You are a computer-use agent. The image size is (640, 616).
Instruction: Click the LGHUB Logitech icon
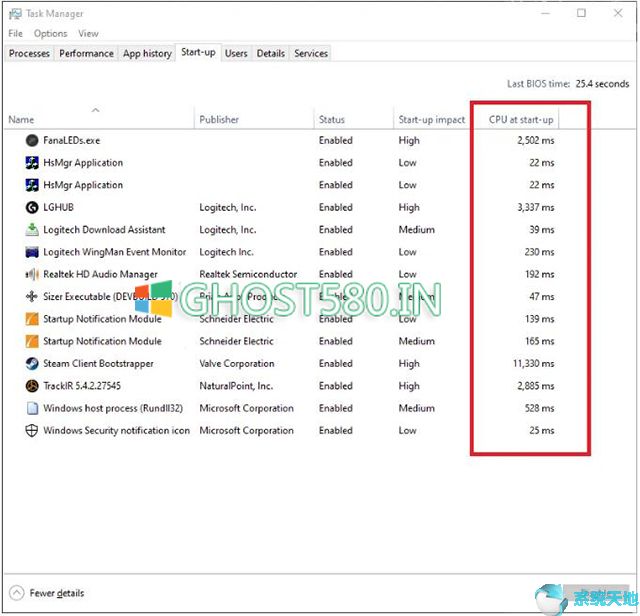click(x=32, y=207)
